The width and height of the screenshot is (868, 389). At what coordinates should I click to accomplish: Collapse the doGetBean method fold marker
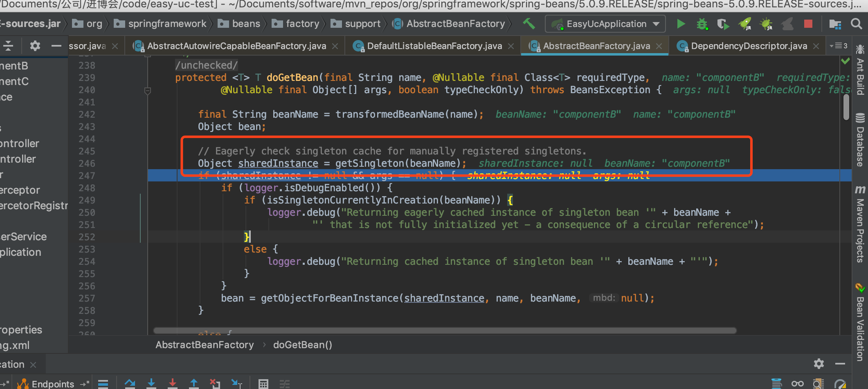point(148,90)
